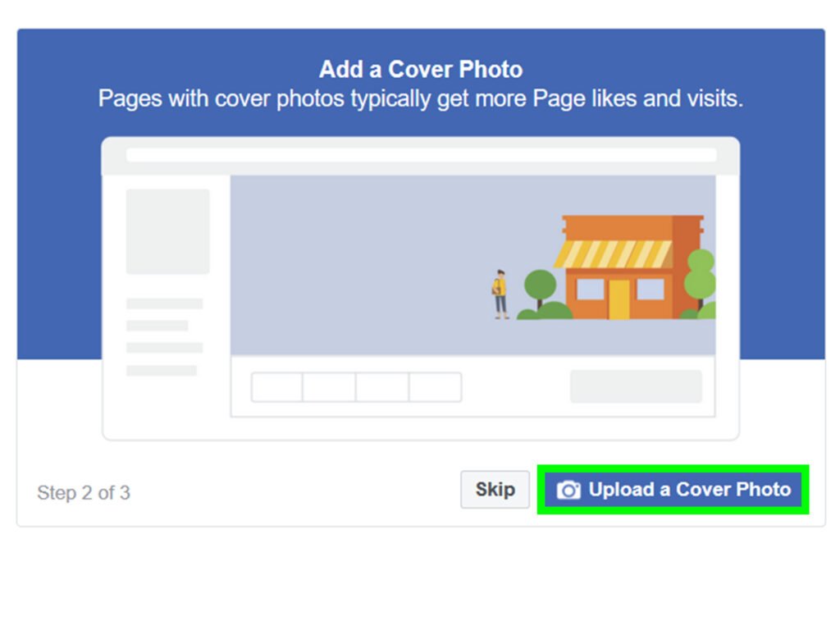
Task: Click the Upload a Cover Photo button
Action: click(673, 489)
